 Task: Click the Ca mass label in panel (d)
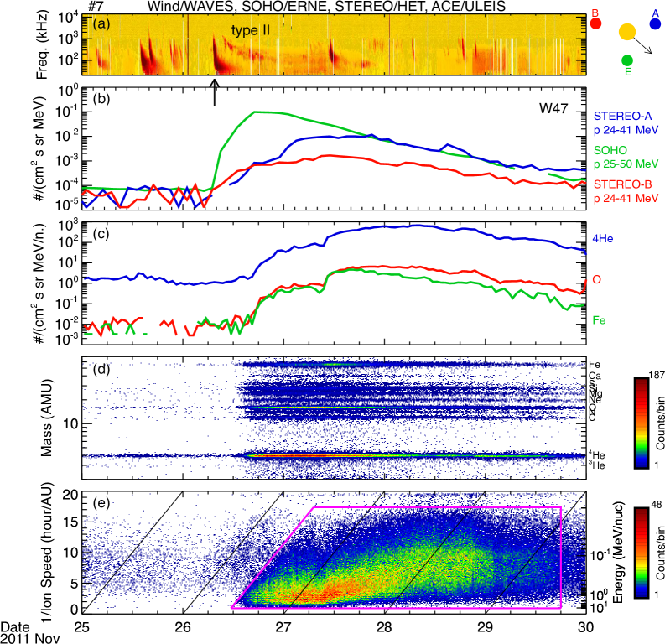(x=595, y=376)
